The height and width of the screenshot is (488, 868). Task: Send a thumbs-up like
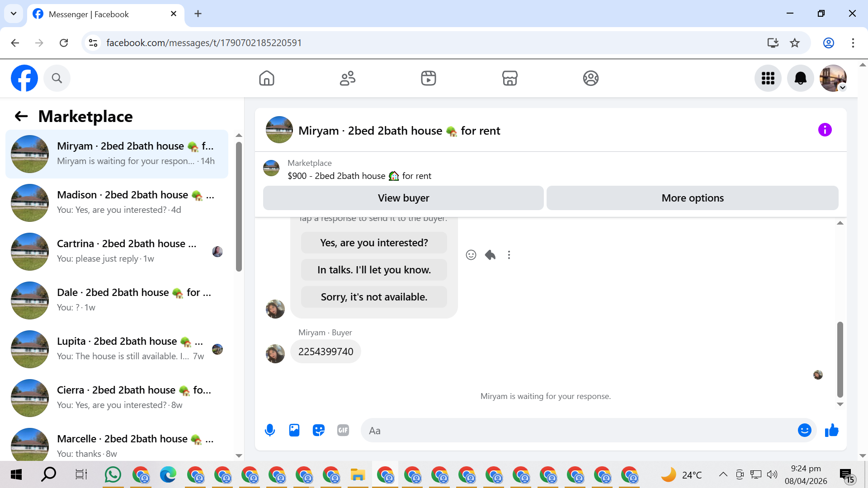[831, 430]
